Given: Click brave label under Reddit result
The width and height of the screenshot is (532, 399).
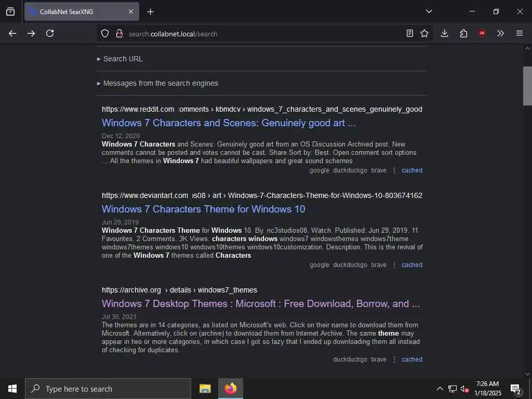Looking at the screenshot, I should tap(379, 170).
